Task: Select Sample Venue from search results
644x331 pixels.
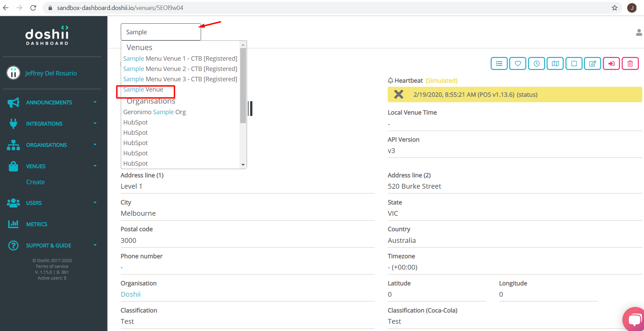Action: pos(143,90)
